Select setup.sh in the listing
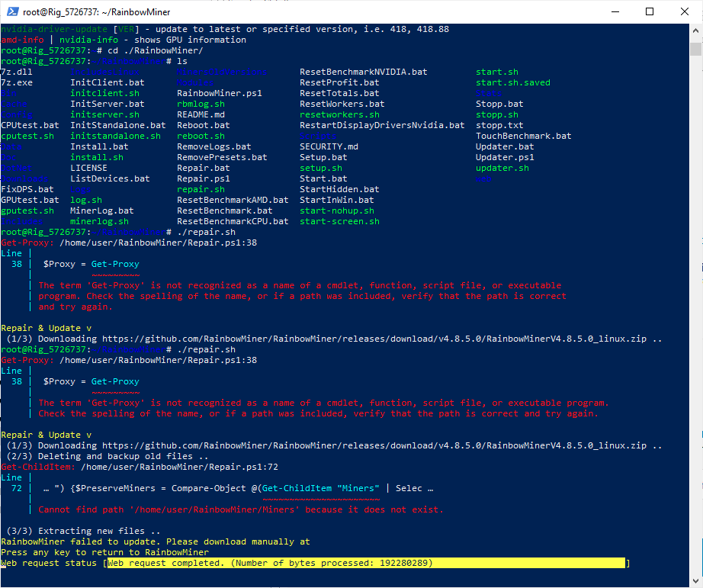 pos(320,168)
